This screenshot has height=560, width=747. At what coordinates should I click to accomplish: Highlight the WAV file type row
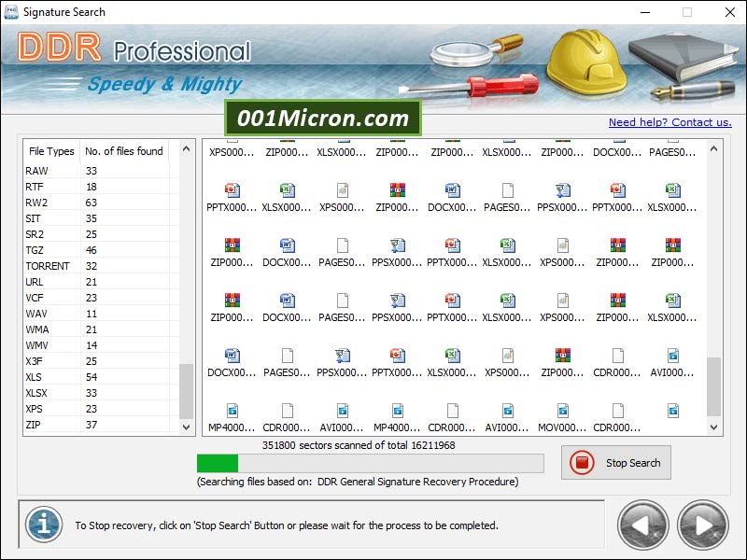click(97, 314)
